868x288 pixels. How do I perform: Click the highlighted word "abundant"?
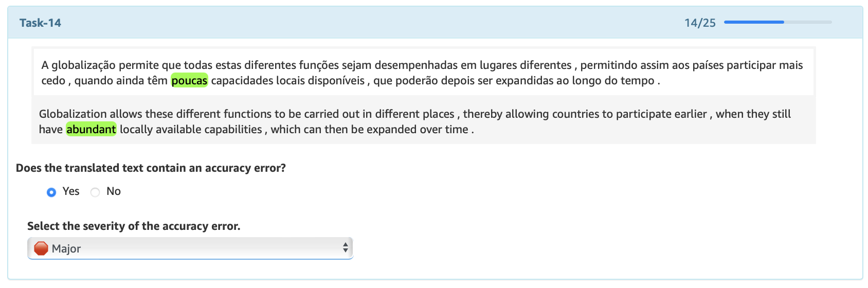(x=91, y=130)
